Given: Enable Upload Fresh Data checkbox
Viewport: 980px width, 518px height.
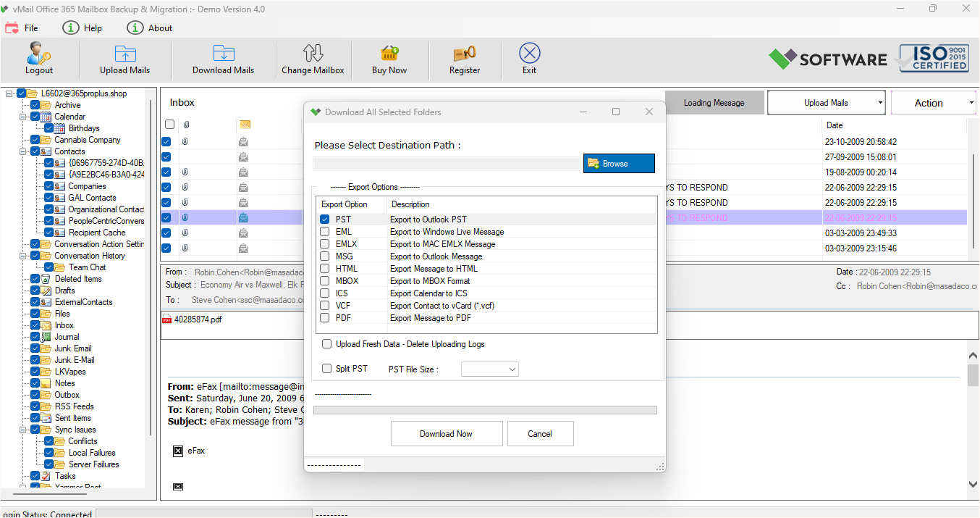Looking at the screenshot, I should point(327,344).
